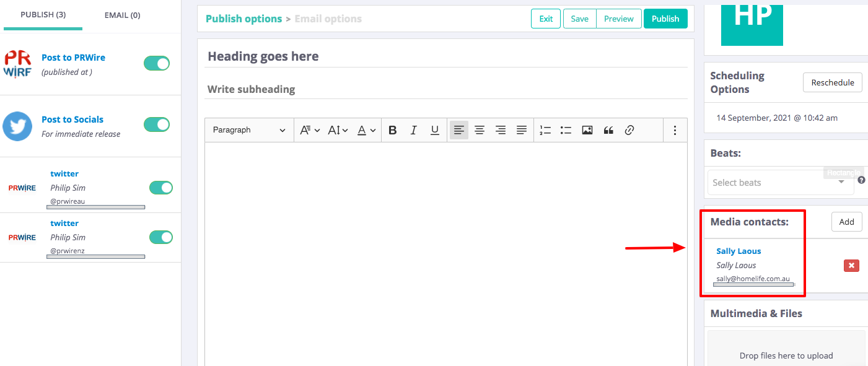Open the Paragraph style dropdown
This screenshot has width=868, height=366.
pyautogui.click(x=248, y=130)
